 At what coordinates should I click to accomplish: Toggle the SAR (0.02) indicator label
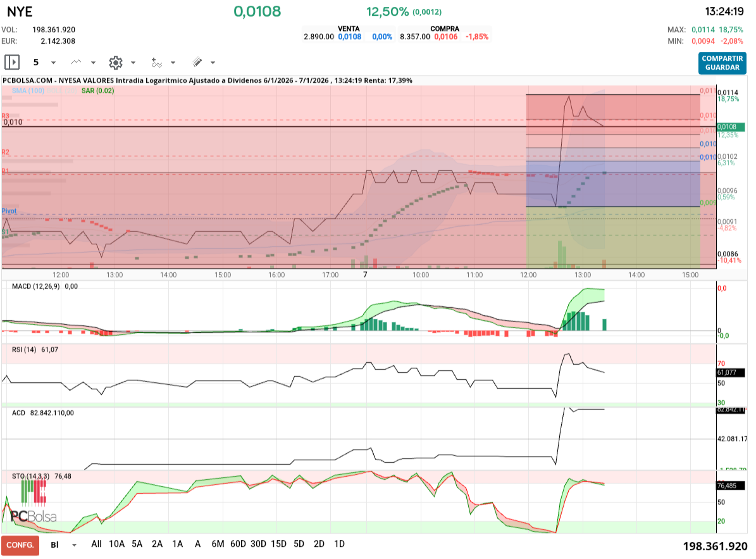(x=98, y=91)
